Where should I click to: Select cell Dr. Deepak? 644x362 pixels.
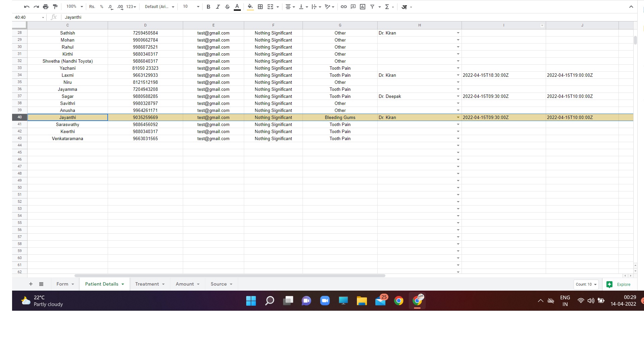click(419, 96)
